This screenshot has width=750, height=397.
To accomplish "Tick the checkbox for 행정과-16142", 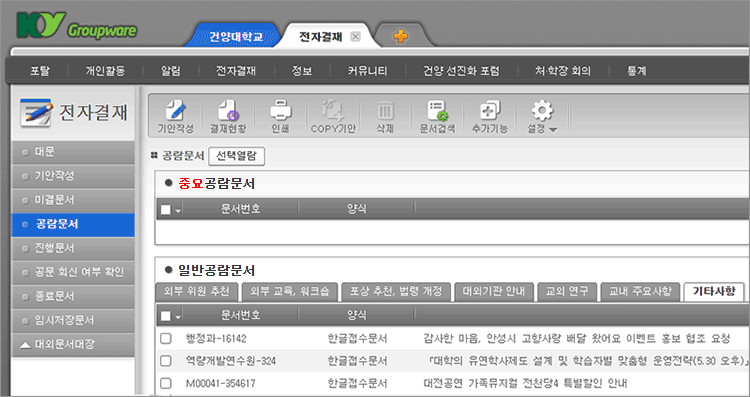I will (x=165, y=339).
